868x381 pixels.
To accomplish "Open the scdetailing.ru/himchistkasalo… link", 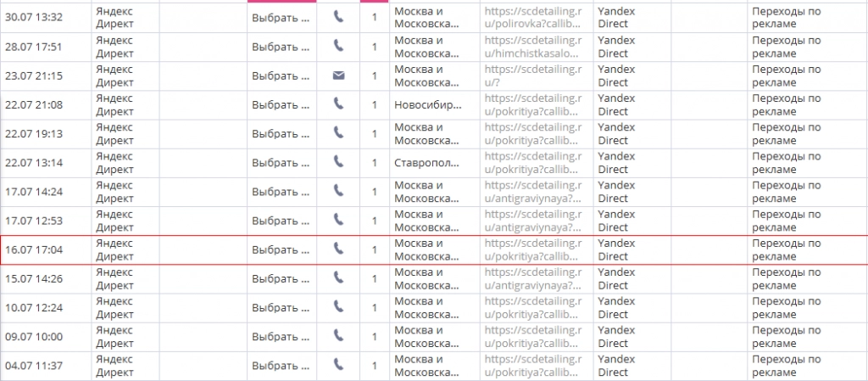I will click(534, 47).
